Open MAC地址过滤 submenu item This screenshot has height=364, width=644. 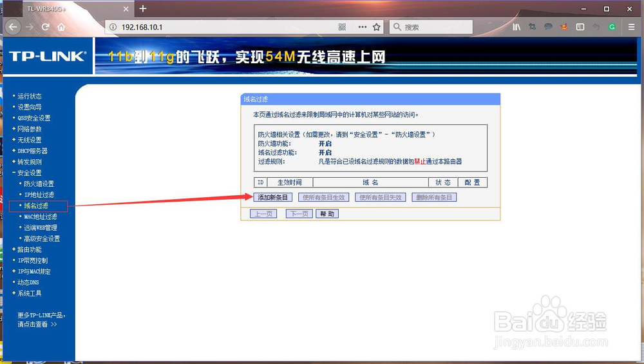click(x=40, y=217)
